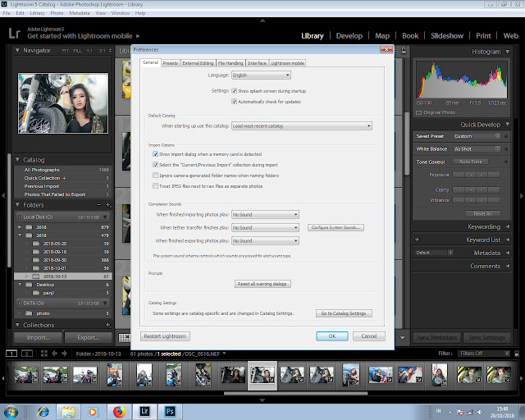Open Internet Explorer from the taskbar

point(43,412)
